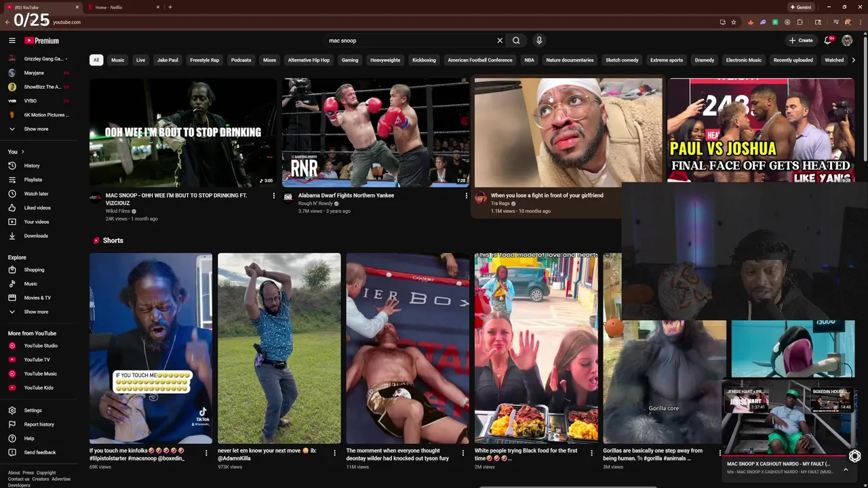Screen dimensions: 868x488
Task: Expand the miniplayer with the up chevron
Action: pyautogui.click(x=846, y=469)
